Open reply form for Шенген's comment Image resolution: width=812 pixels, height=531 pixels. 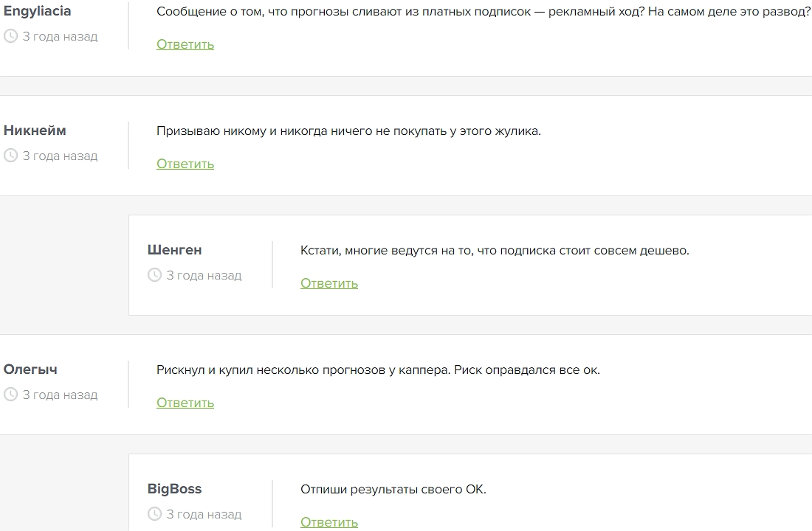point(329,282)
